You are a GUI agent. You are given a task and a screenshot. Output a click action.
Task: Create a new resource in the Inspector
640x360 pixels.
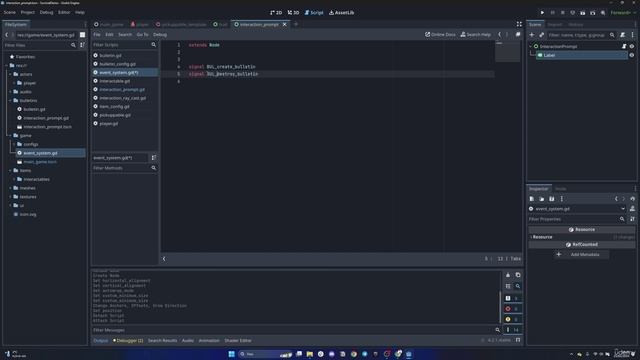pyautogui.click(x=531, y=199)
